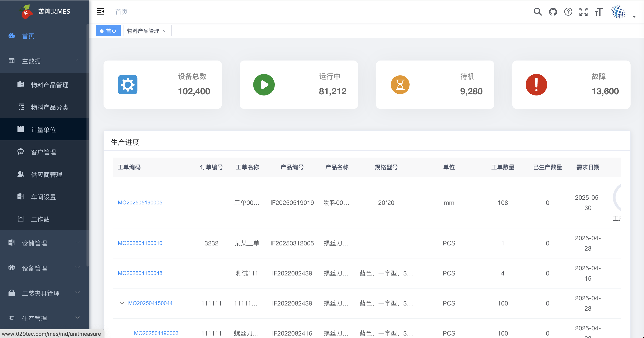Click the 工单编码 column header
Image resolution: width=644 pixels, height=338 pixels.
tap(129, 167)
